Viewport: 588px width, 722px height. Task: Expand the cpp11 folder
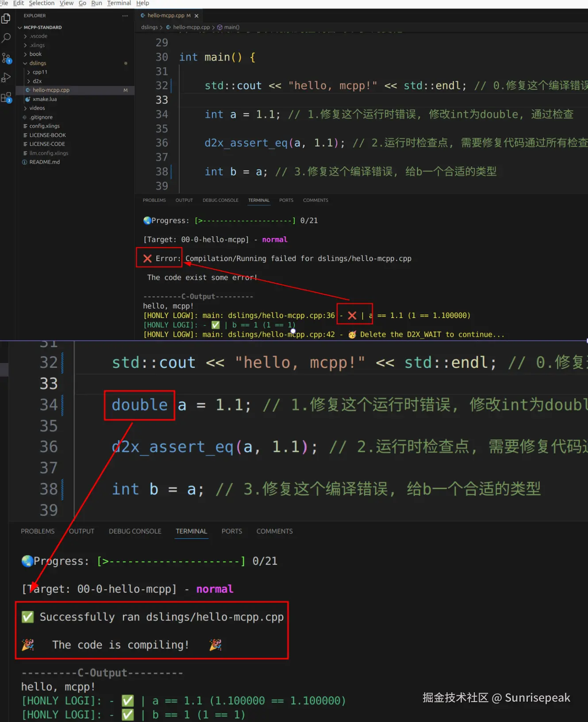point(29,72)
